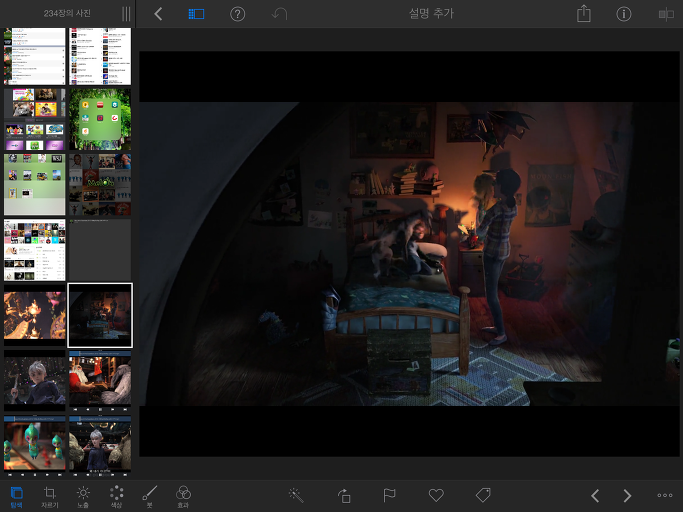The height and width of the screenshot is (512, 683).
Task: Select the Melon album collage thumbnail
Action: coord(100,185)
